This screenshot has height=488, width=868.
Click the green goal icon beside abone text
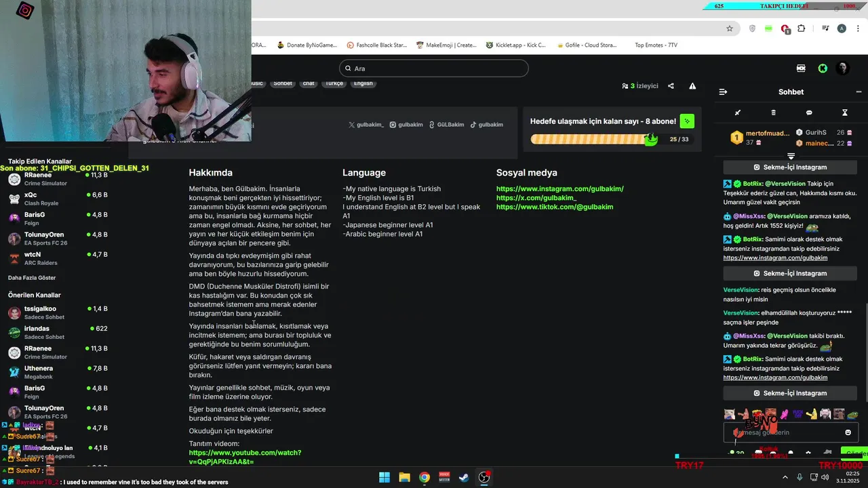687,121
